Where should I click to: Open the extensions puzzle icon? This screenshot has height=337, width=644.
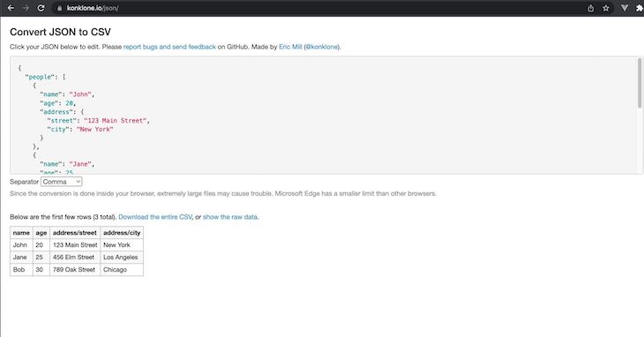tap(640, 8)
